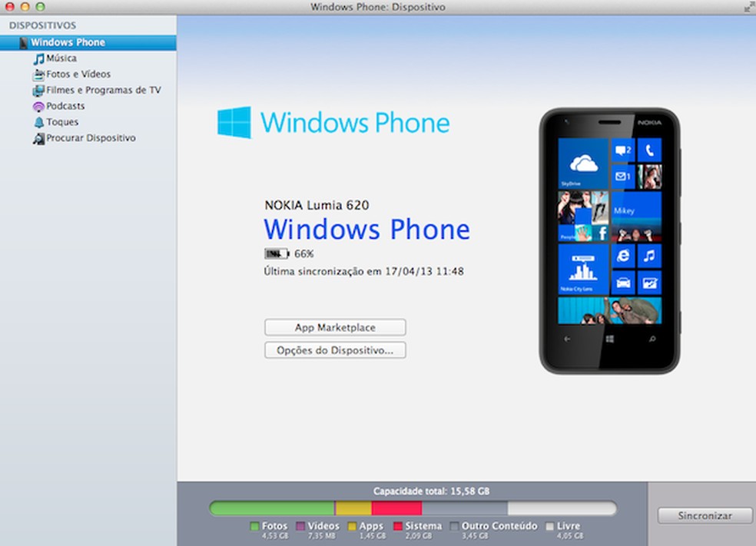Click the Mikey contact tile on phone
Viewport: 756px width, 546px height.
coord(636,217)
